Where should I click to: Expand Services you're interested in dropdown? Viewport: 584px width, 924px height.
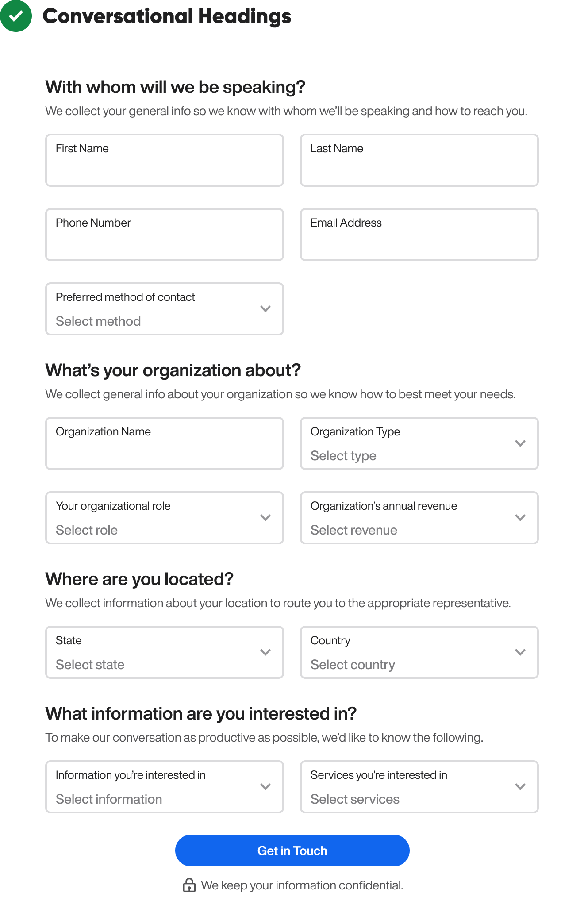[x=419, y=787]
